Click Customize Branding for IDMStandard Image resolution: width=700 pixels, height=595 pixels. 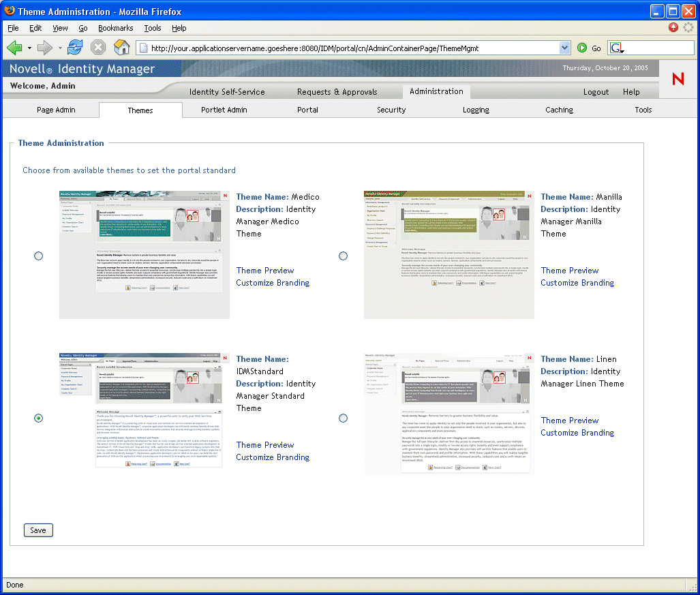(x=273, y=457)
